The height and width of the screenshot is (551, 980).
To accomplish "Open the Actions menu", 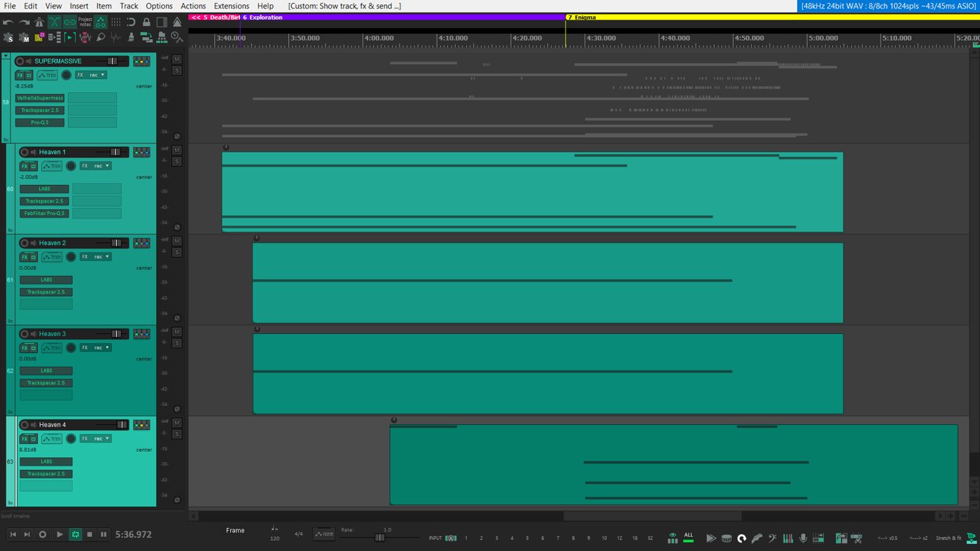I will coord(193,6).
